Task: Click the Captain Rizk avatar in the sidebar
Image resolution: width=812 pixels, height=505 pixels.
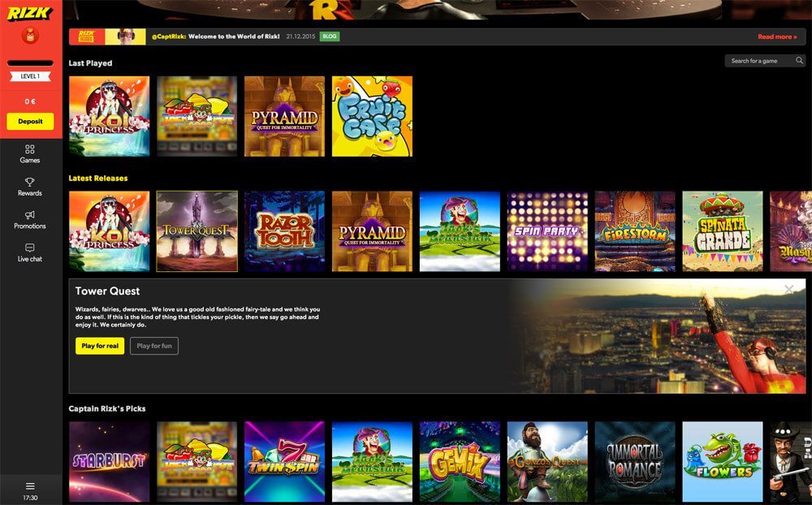Action: (x=30, y=35)
